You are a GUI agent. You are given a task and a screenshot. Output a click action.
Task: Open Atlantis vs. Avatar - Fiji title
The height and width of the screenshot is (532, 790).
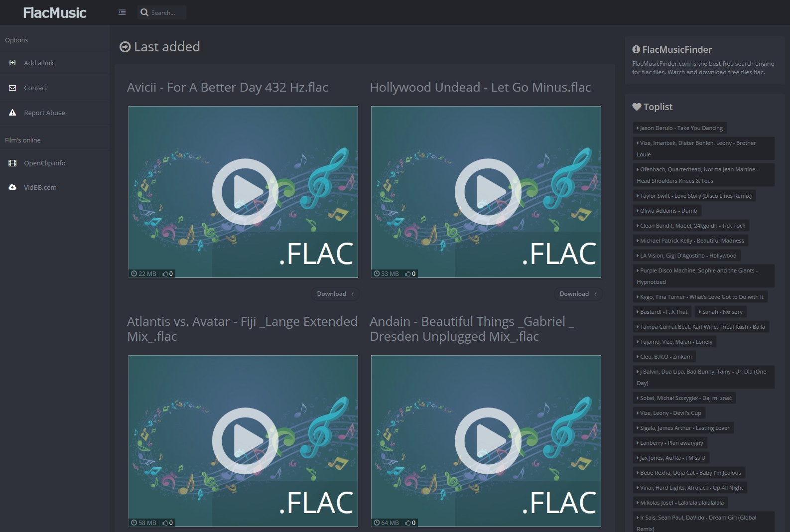coord(242,329)
